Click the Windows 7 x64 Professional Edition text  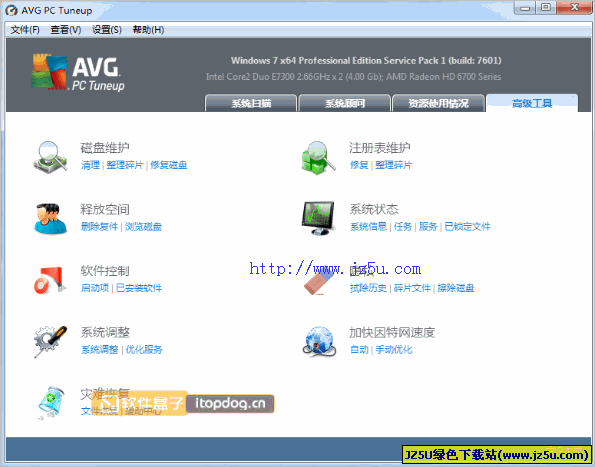coord(366,61)
